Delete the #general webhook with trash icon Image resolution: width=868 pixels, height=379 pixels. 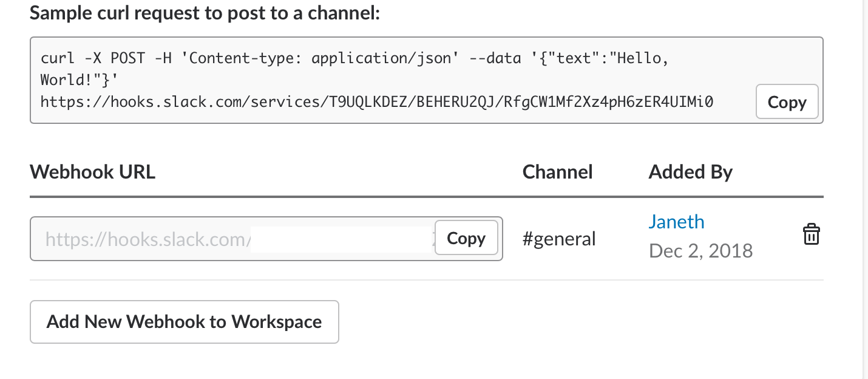coord(812,235)
